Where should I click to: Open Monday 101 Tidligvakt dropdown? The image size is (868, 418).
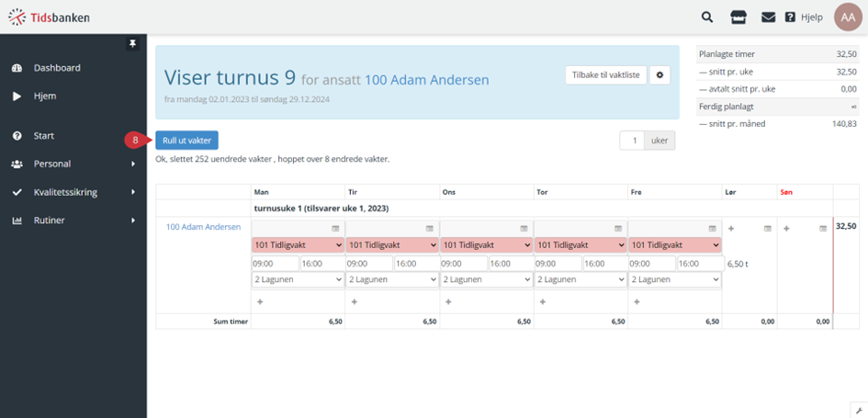click(x=298, y=244)
